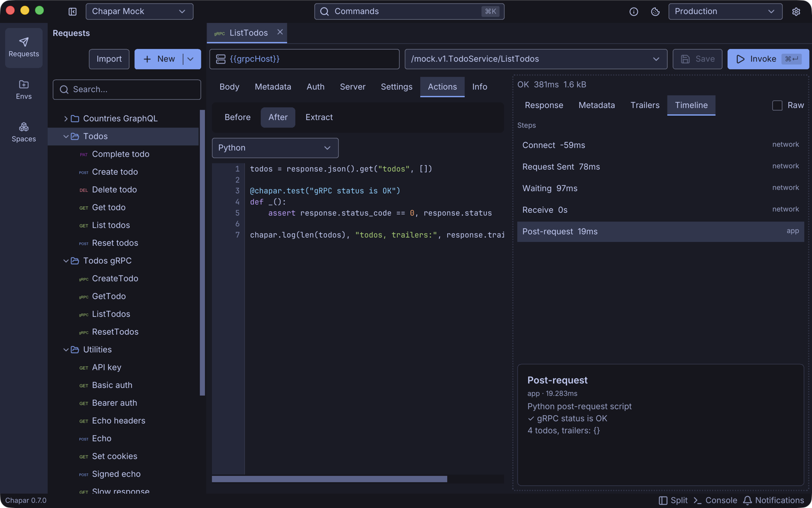This screenshot has width=812, height=508.
Task: Select the Receive timeline step
Action: click(x=661, y=210)
